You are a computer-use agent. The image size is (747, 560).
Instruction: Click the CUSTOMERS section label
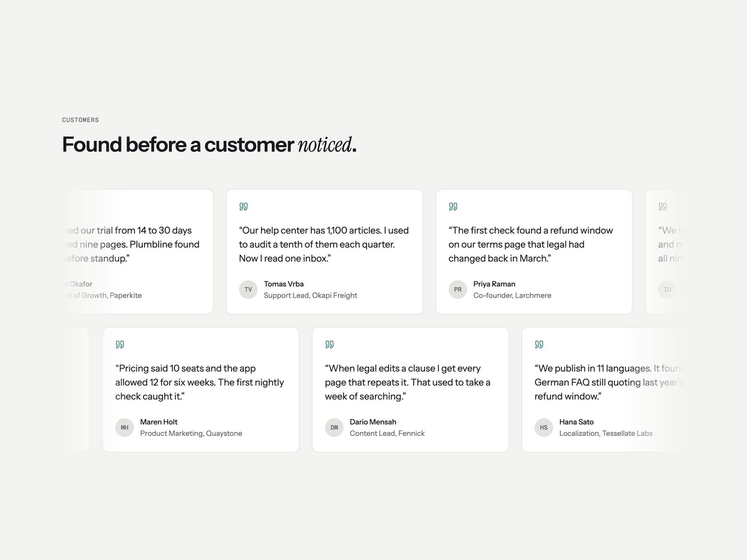(80, 120)
